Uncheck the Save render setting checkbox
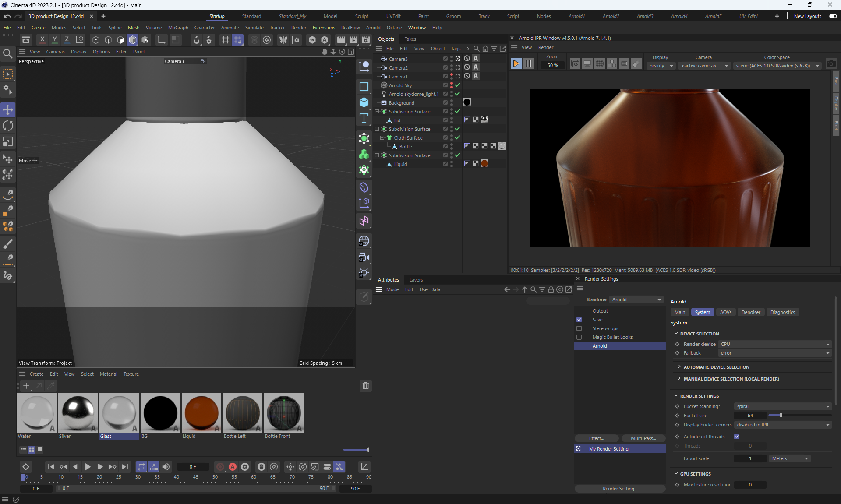 tap(579, 320)
